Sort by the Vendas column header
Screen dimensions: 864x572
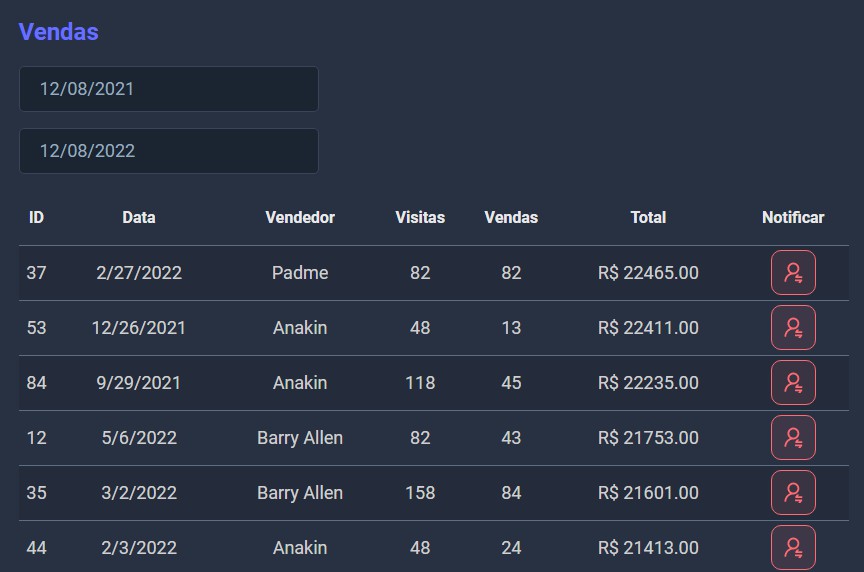tap(511, 217)
